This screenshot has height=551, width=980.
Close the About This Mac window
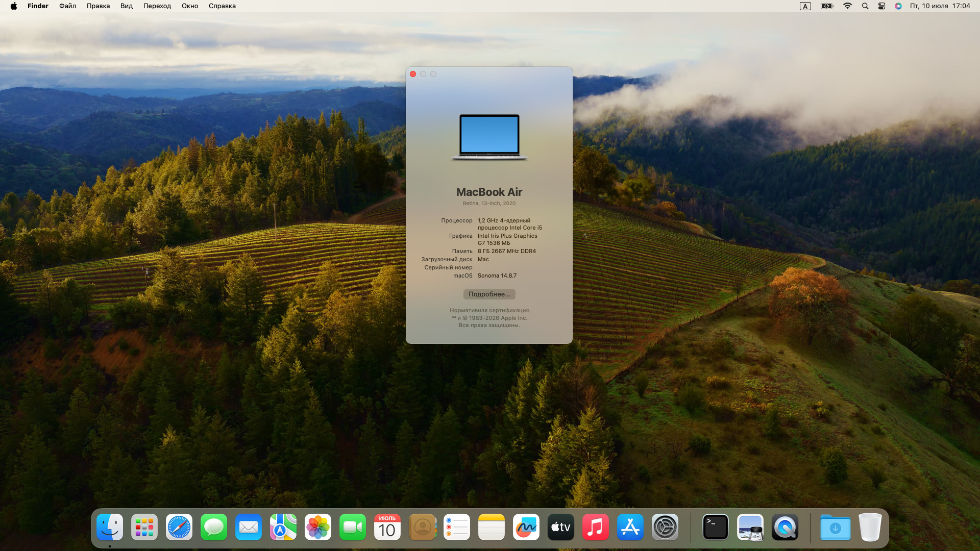pyautogui.click(x=413, y=74)
